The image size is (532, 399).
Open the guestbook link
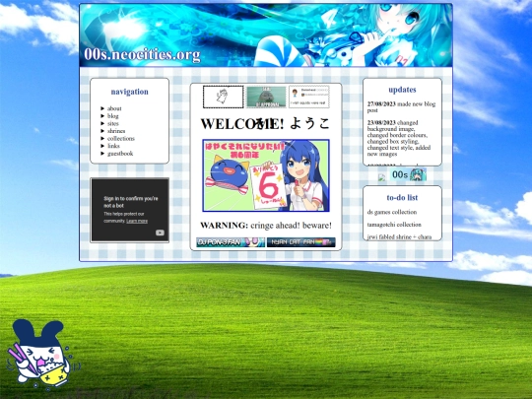coord(120,154)
